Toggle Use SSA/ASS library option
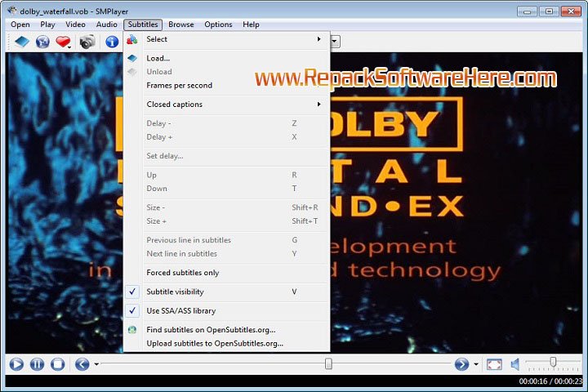The width and height of the screenshot is (588, 392). (x=227, y=310)
